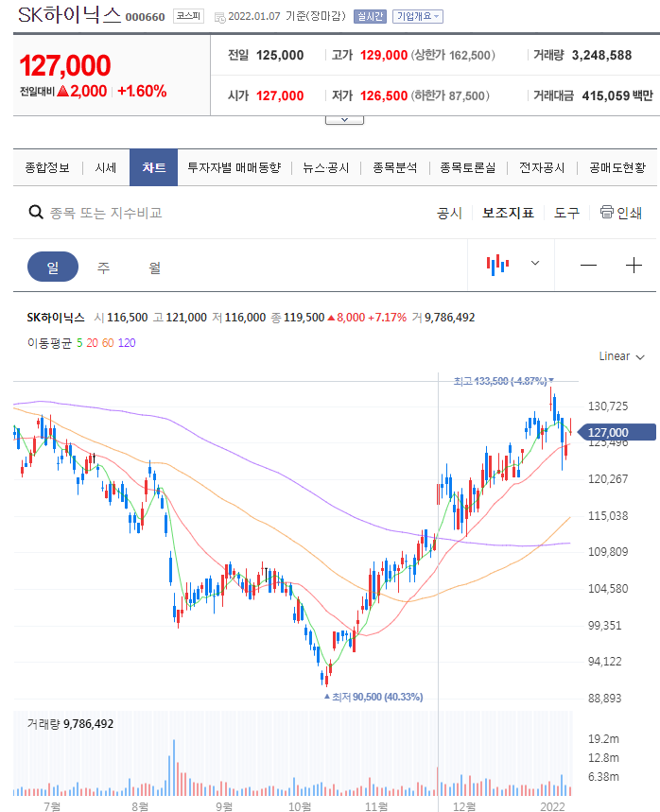Click the printer icon next to 인쇄
The width and height of the screenshot is (660, 812).
[607, 212]
